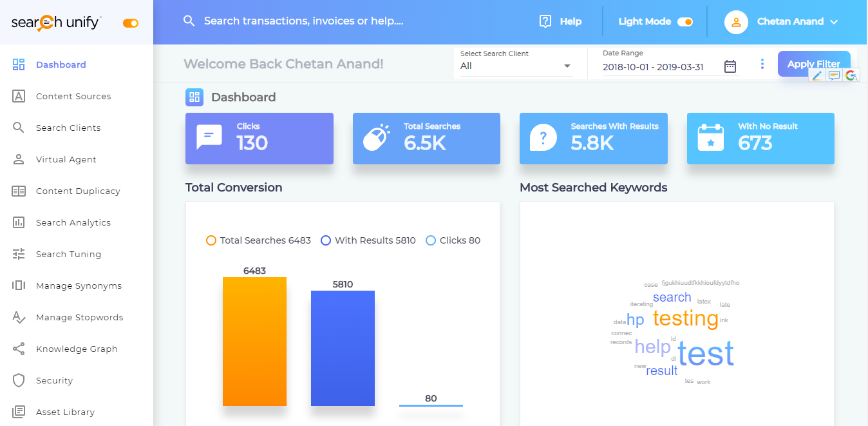868x426 pixels.
Task: Open the Select Search Client dropdown
Action: click(516, 66)
